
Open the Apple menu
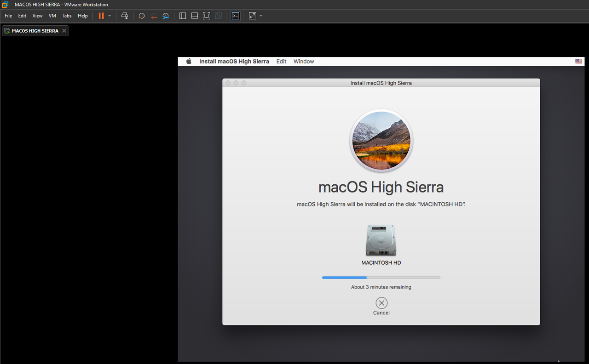click(189, 61)
